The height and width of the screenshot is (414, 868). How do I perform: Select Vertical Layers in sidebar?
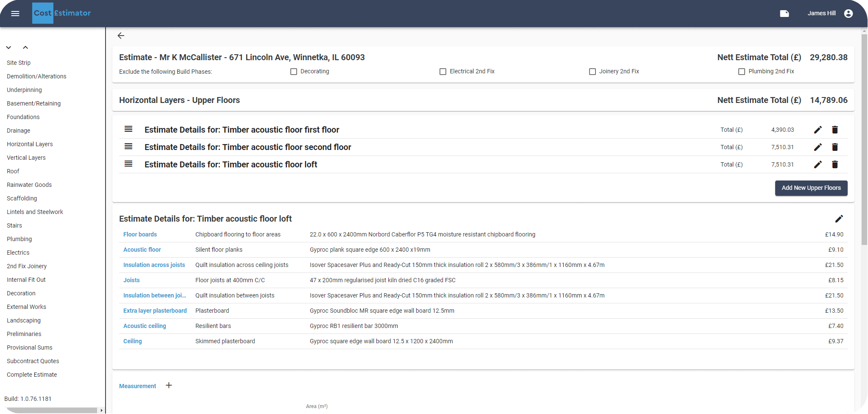26,158
